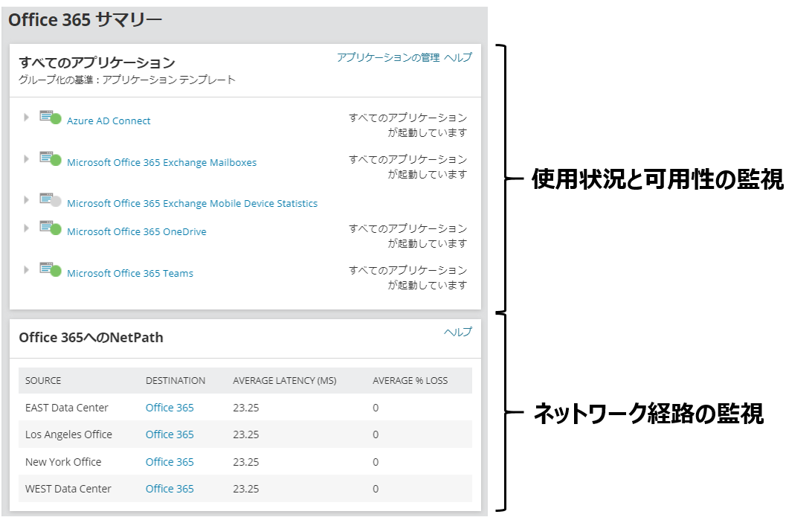
Task: Click the すべてのアプリケーション panel title
Action: click(97, 62)
